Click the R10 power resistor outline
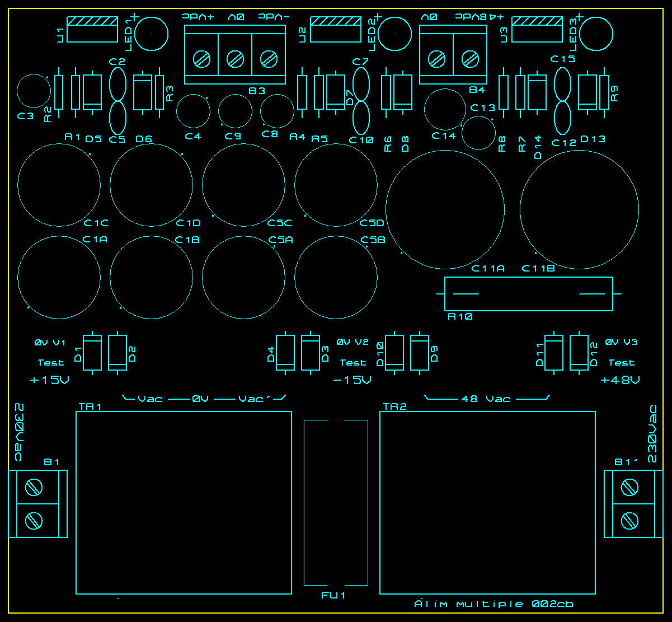672x622 pixels. pyautogui.click(x=528, y=294)
